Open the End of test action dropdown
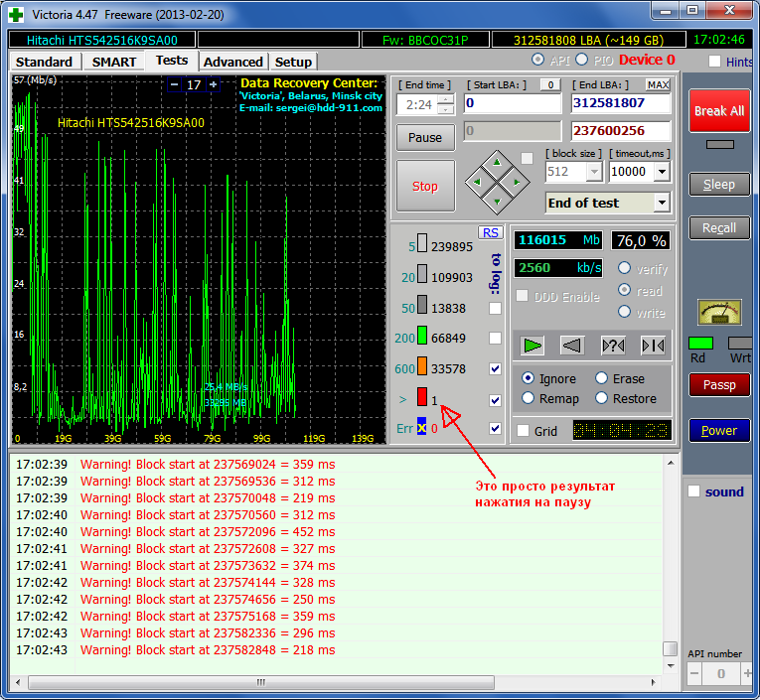The height and width of the screenshot is (700, 760). [662, 203]
